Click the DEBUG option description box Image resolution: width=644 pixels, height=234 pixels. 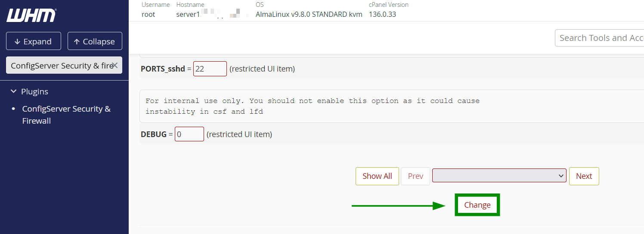coord(392,106)
